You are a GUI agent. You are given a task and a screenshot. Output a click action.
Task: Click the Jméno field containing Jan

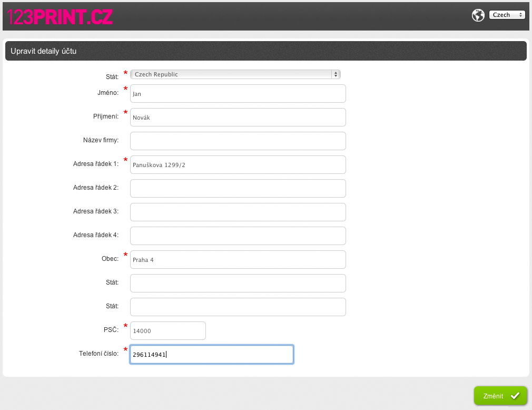click(x=238, y=94)
